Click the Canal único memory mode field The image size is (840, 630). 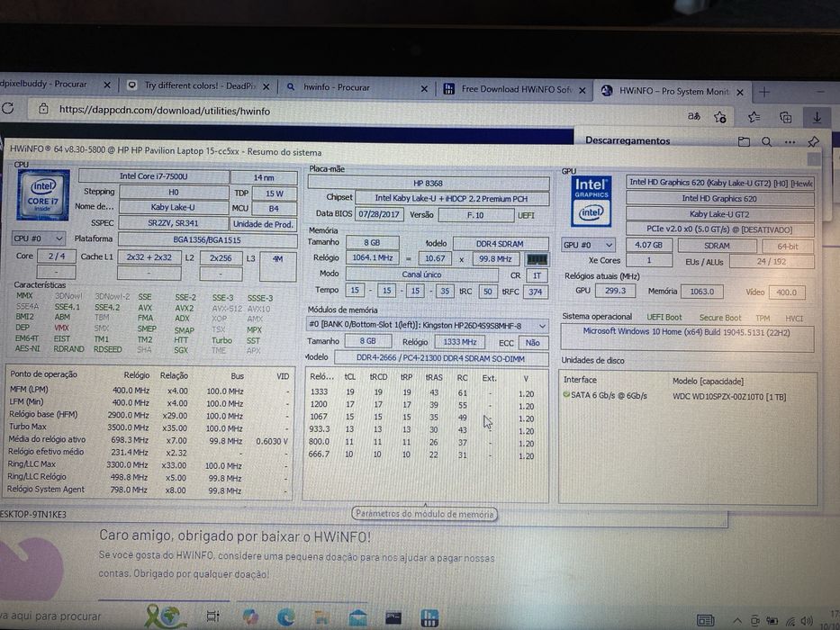click(x=421, y=274)
